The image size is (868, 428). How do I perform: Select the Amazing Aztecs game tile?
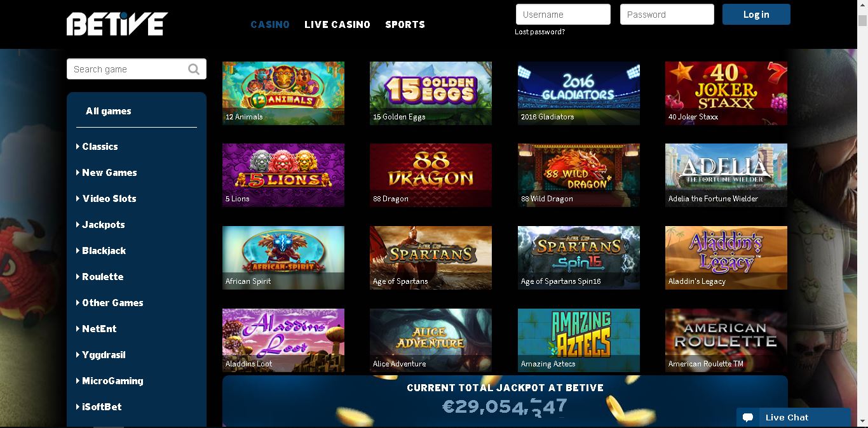pyautogui.click(x=579, y=340)
